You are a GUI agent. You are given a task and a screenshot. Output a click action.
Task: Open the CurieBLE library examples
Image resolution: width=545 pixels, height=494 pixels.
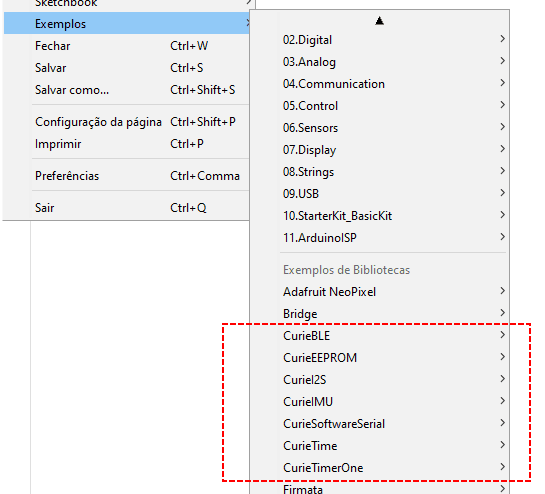[379, 335]
